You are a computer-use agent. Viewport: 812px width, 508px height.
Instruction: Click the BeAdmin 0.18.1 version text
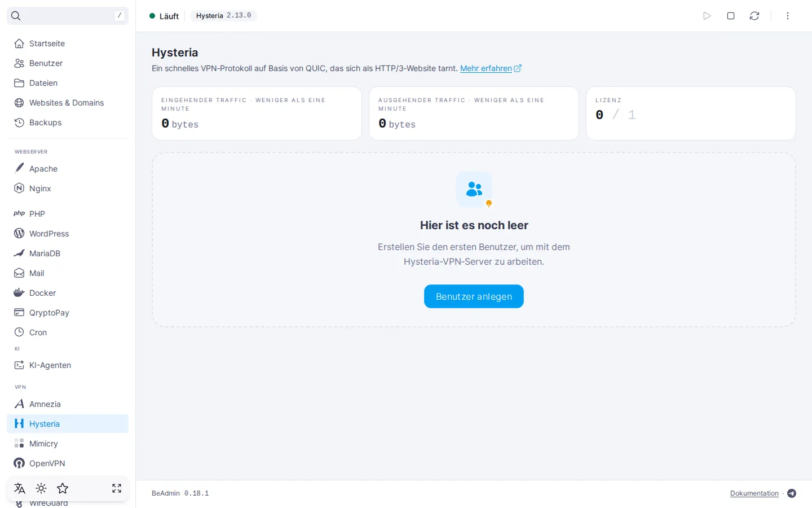(x=180, y=493)
